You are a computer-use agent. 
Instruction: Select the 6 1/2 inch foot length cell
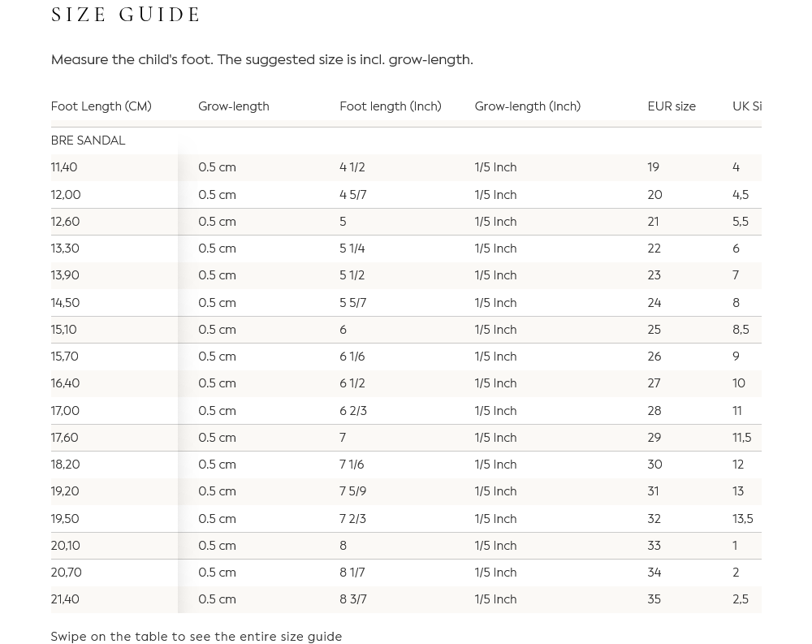tap(352, 383)
